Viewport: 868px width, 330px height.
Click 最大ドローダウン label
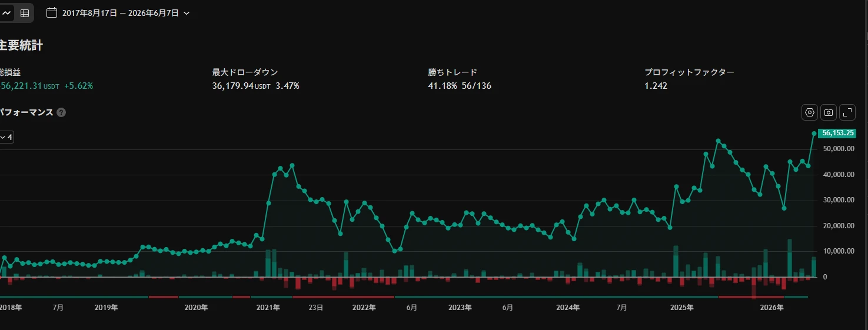[245, 72]
